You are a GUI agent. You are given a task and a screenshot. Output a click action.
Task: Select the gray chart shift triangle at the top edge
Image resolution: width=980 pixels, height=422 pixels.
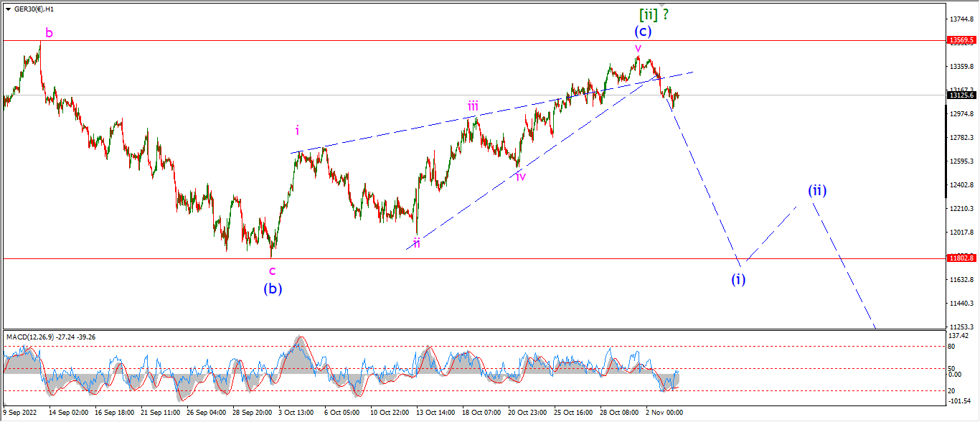[x=661, y=5]
